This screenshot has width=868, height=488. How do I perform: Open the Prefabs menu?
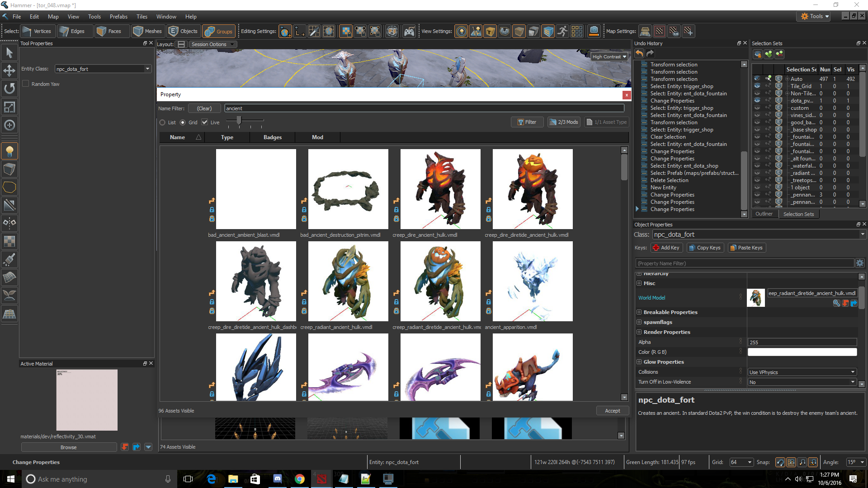point(118,17)
